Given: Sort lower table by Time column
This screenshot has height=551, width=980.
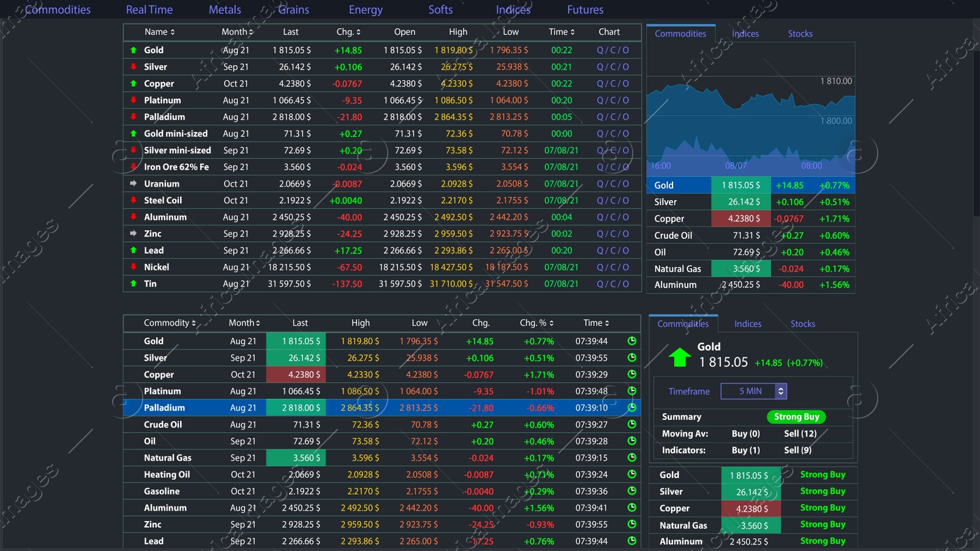Looking at the screenshot, I should (x=596, y=323).
